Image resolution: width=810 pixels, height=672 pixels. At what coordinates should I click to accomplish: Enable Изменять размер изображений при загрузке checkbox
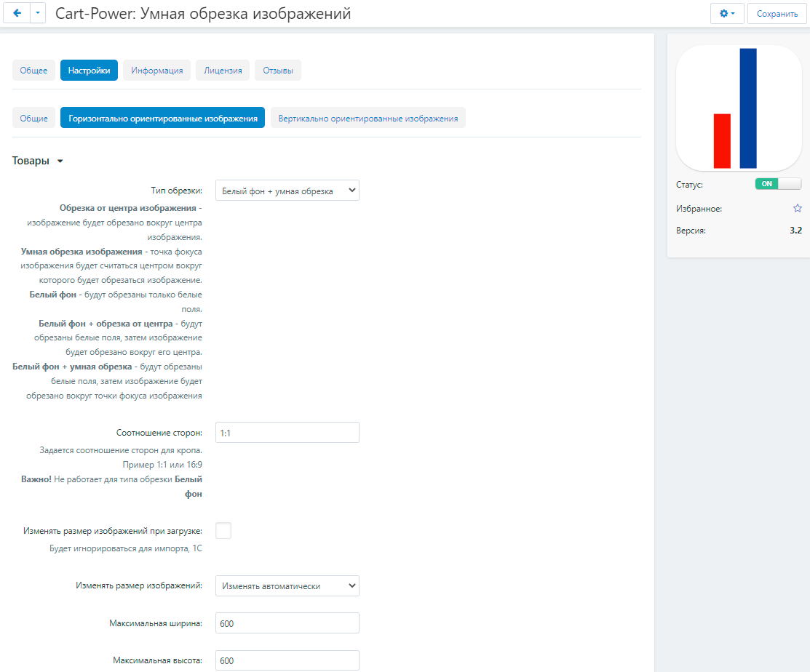point(223,531)
